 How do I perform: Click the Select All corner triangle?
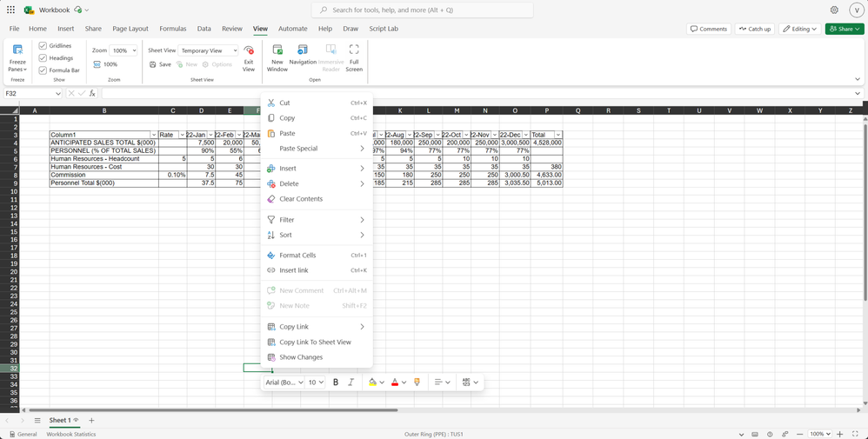tap(15, 110)
